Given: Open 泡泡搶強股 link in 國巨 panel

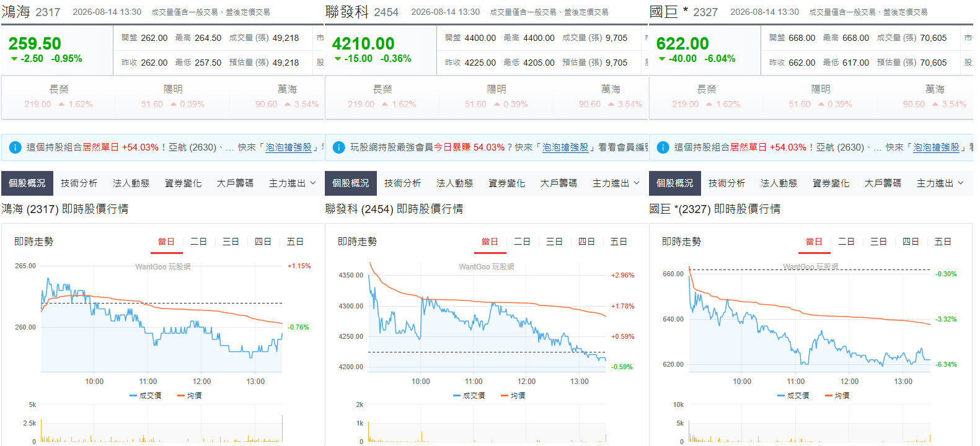Looking at the screenshot, I should pos(936,147).
